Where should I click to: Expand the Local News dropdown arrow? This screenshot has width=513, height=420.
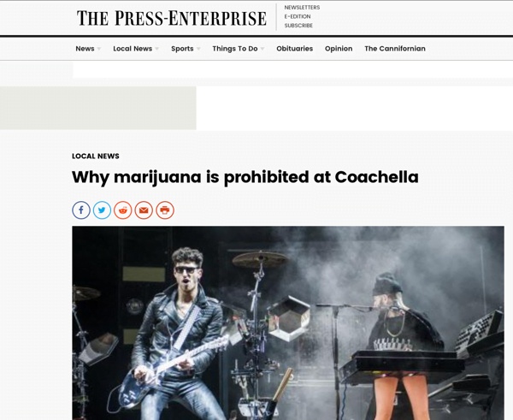(156, 49)
